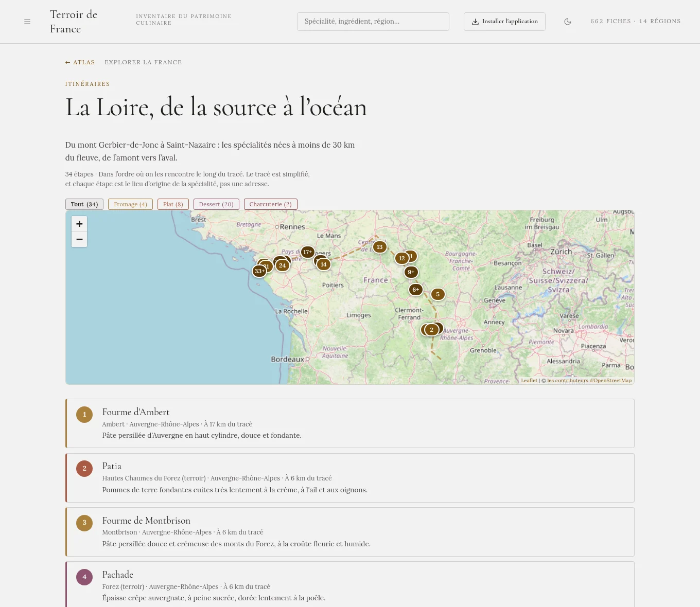Click map cluster marker 6+
The image size is (700, 607).
(416, 290)
